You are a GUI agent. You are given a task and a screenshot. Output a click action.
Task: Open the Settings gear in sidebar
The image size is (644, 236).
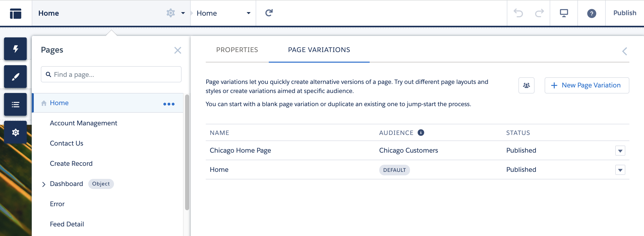(15, 132)
